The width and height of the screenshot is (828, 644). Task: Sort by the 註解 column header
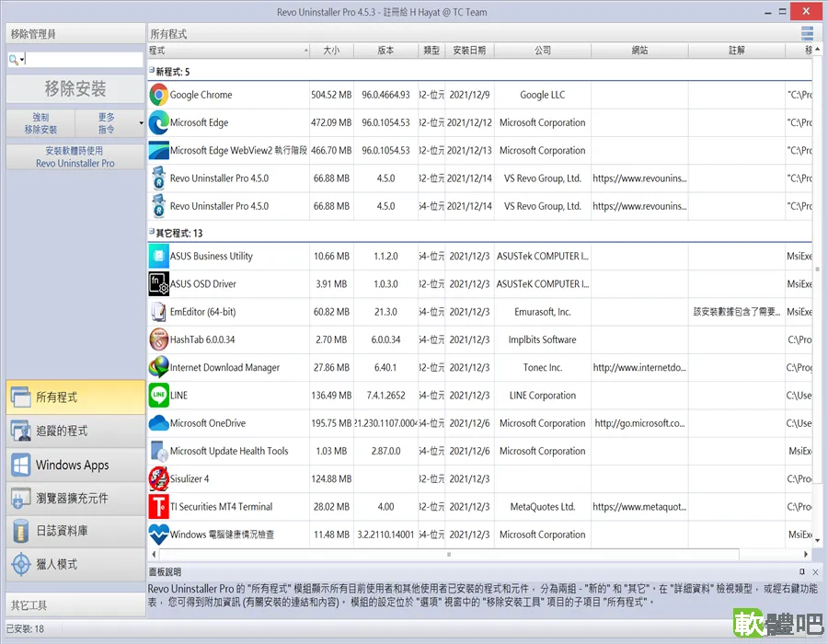[x=737, y=51]
